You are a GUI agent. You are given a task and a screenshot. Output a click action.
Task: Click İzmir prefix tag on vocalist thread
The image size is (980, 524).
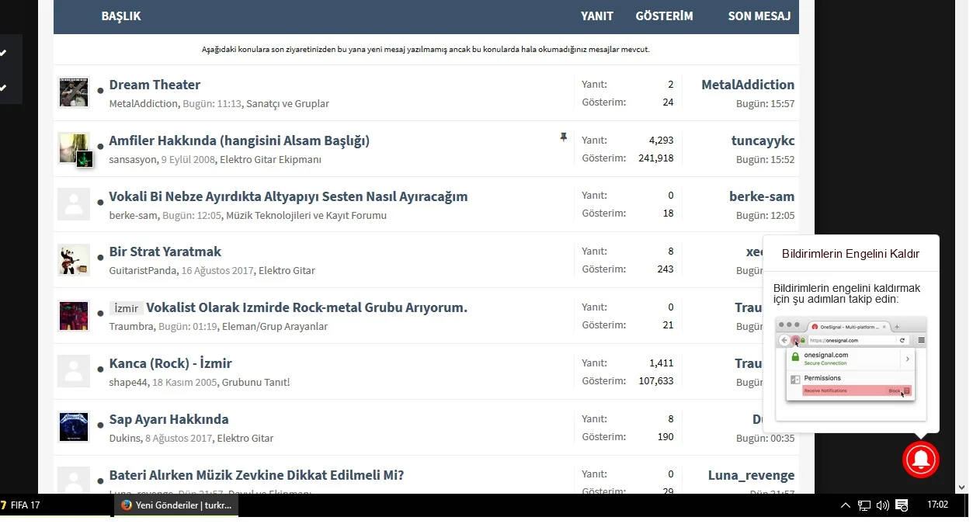click(x=126, y=308)
